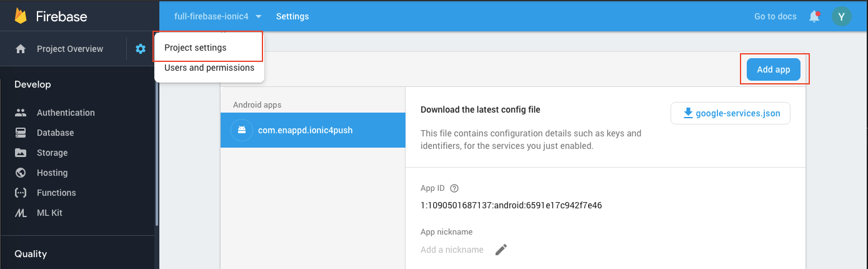Open settings via the gear icon
The image size is (868, 269).
141,49
